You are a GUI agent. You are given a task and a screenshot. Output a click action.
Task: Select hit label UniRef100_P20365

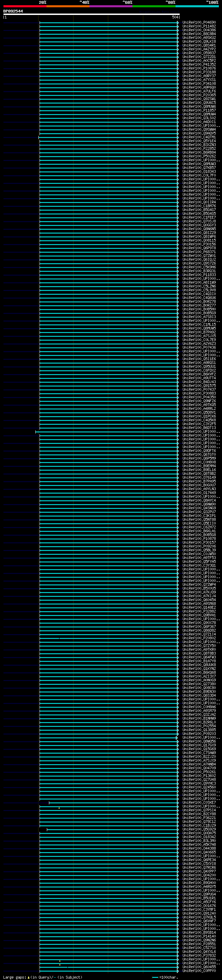pos(199,95)
